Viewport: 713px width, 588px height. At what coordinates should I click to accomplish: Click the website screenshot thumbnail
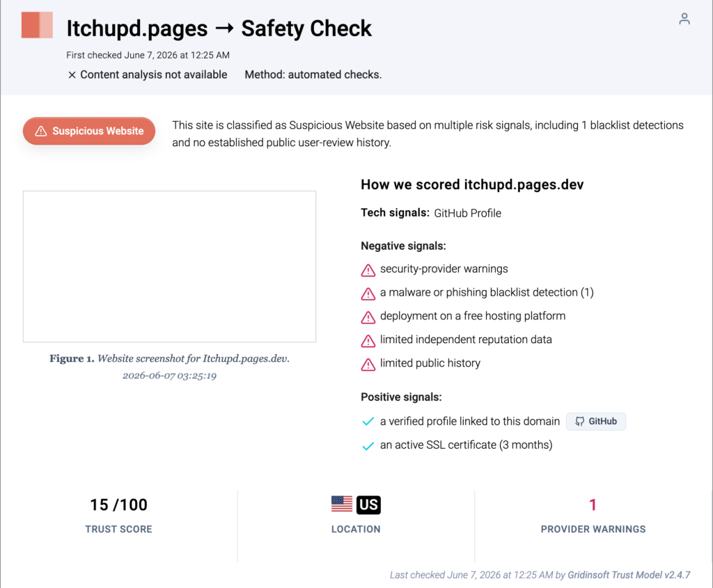click(x=170, y=267)
